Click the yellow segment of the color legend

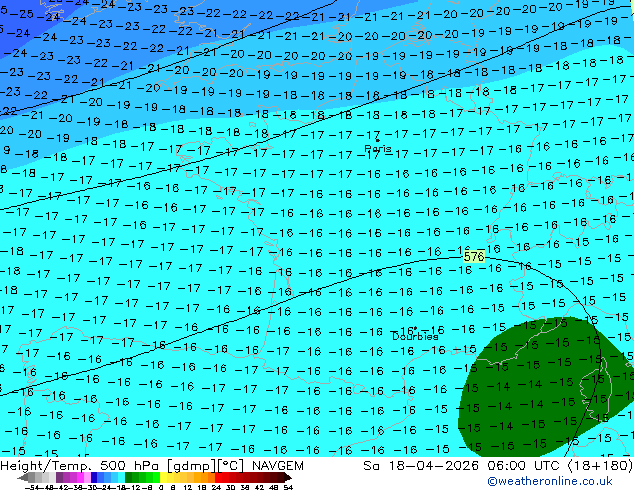pos(163,477)
